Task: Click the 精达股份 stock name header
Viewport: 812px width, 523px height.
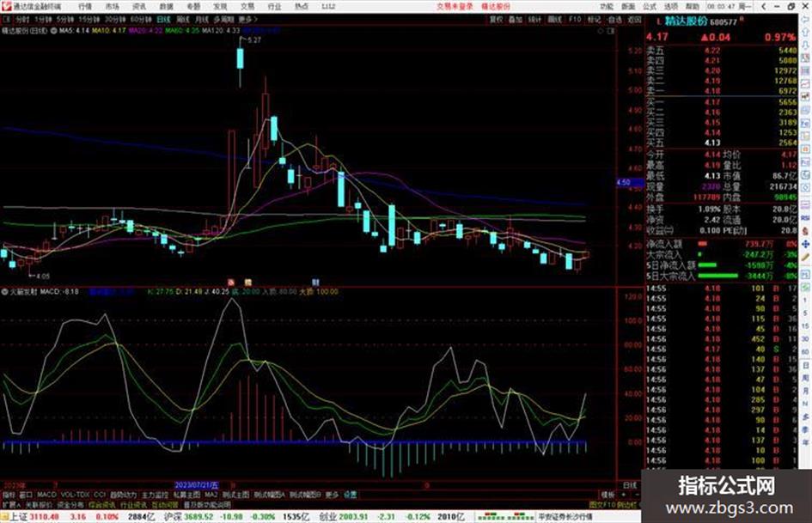Action: point(686,21)
